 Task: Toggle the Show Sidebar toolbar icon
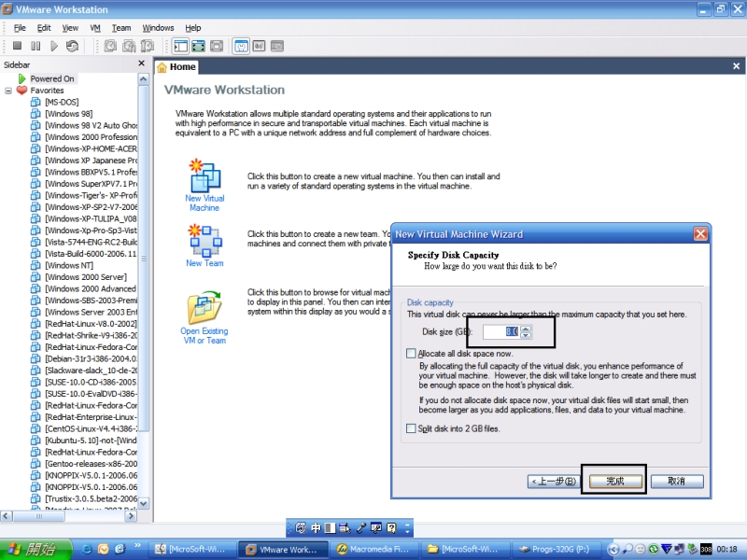click(180, 46)
